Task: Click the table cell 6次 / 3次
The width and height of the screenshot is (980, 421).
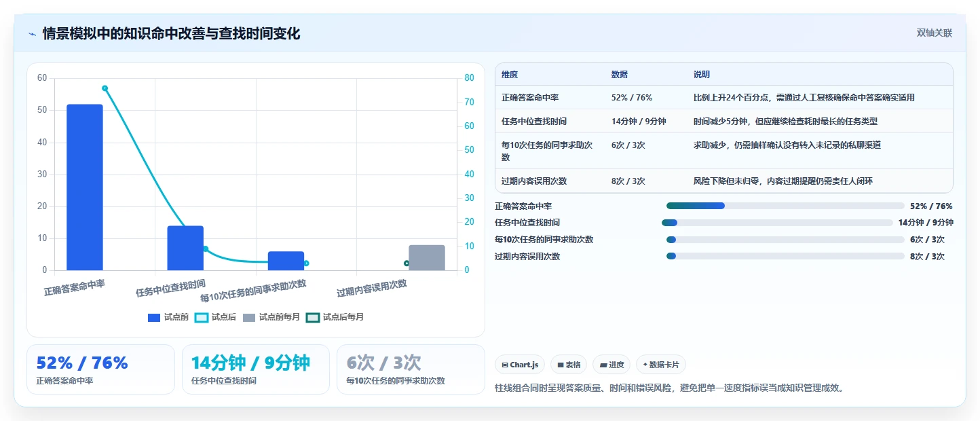Action: coord(628,145)
